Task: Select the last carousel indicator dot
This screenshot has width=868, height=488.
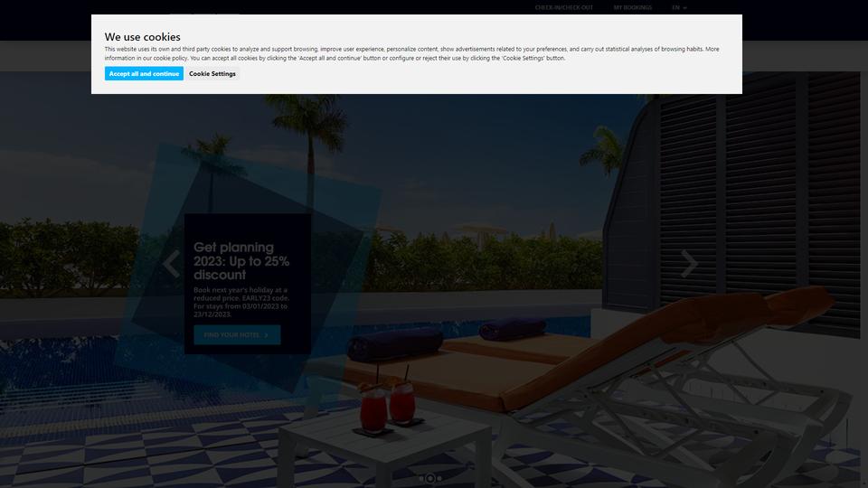Action: tap(439, 478)
